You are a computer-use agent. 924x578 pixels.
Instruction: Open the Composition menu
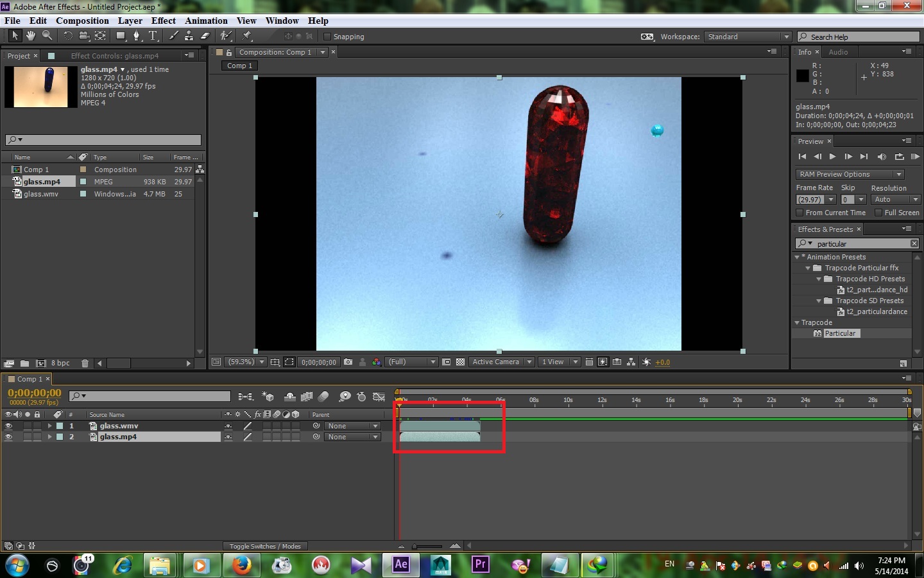[82, 21]
